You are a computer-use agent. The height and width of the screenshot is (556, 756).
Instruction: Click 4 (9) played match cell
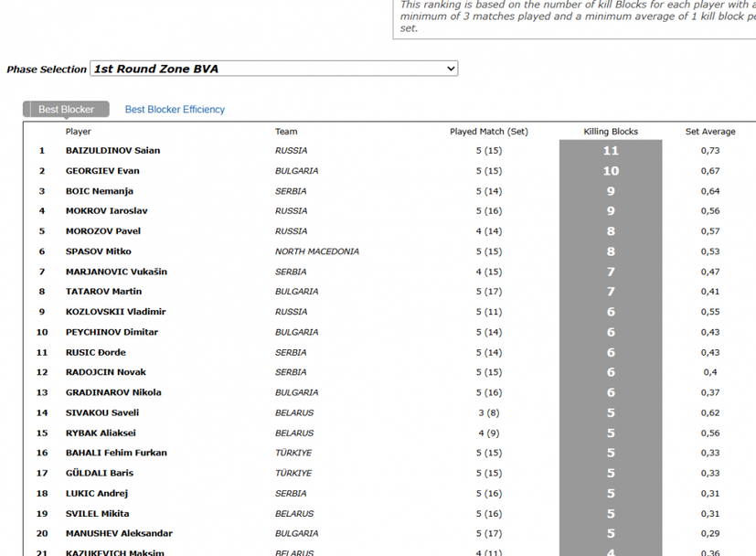(x=489, y=433)
